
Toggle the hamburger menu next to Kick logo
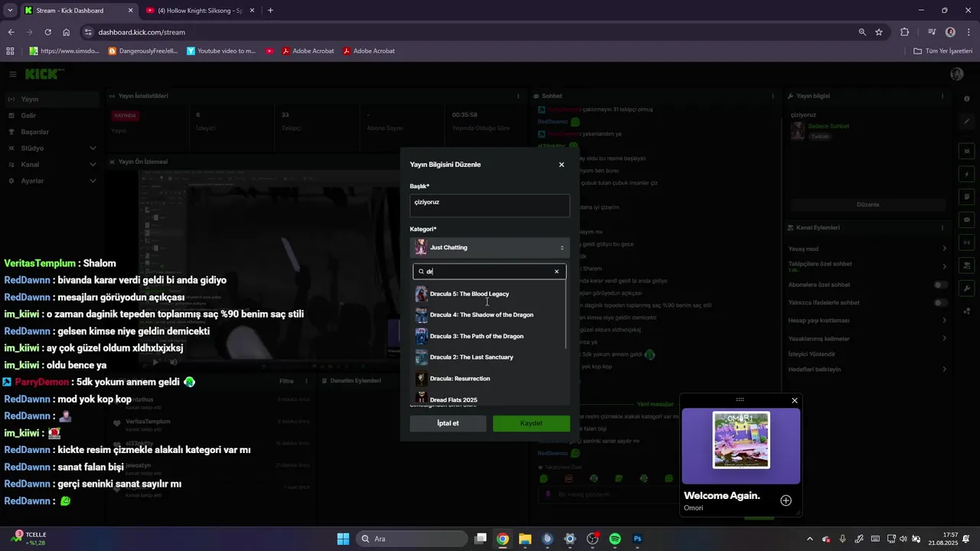[x=13, y=74]
